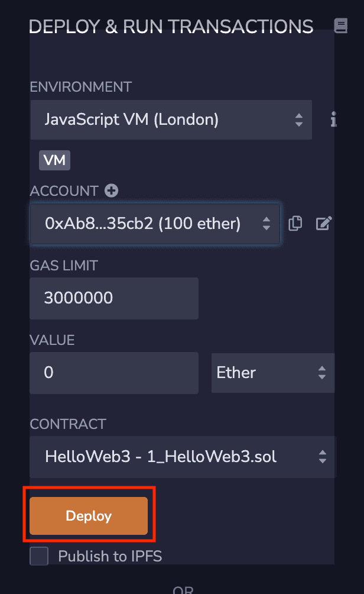Open documentation via the book icon

[x=341, y=26]
